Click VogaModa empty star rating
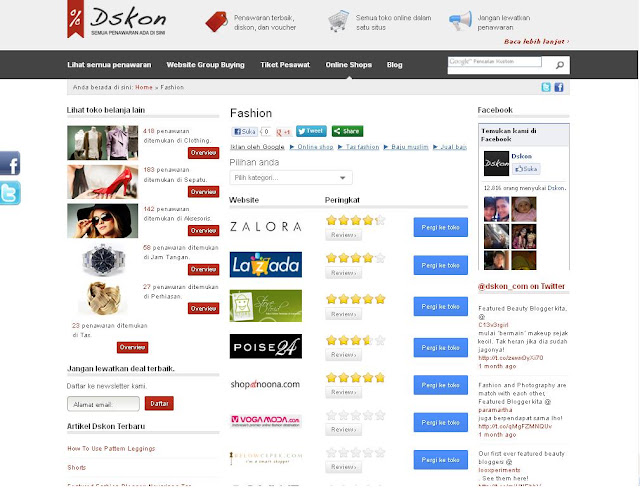This screenshot has height=488, width=640. click(x=356, y=415)
